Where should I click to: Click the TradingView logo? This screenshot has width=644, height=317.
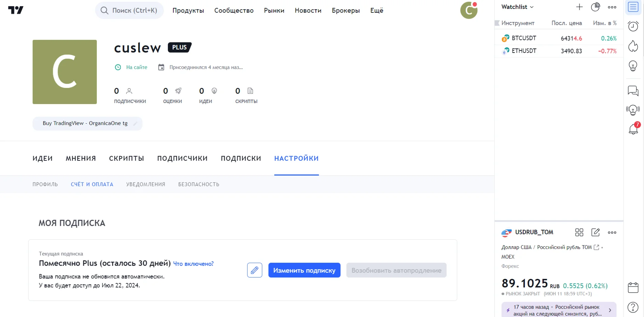(16, 10)
